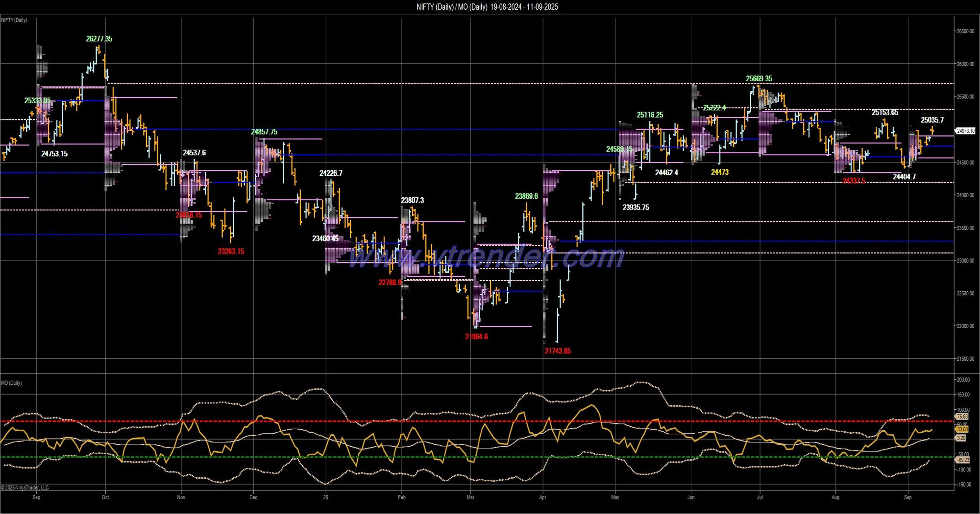Click the 22000.00 price axis tick
This screenshot has width=980, height=514.
966,327
